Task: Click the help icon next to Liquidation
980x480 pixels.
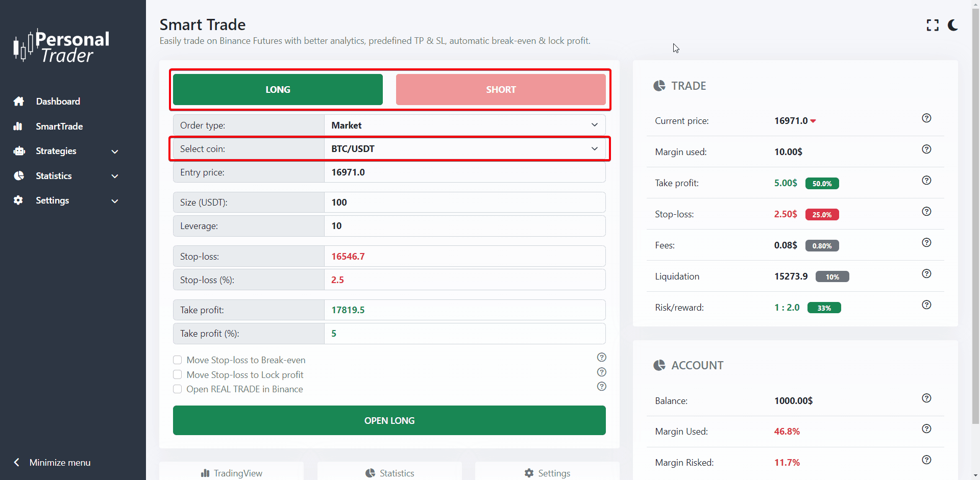Action: pyautogui.click(x=926, y=274)
